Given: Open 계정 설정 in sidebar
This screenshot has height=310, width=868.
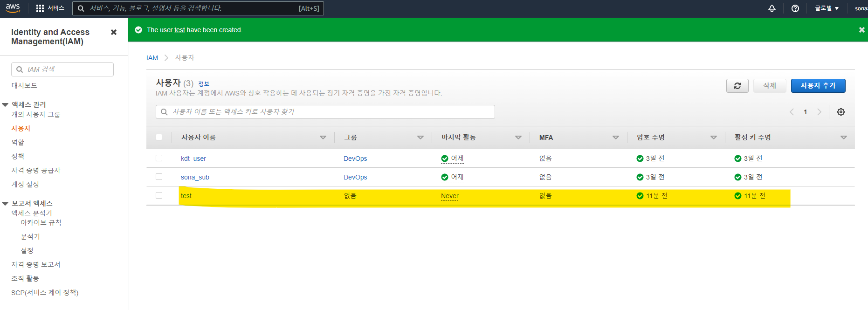Looking at the screenshot, I should coord(25,184).
